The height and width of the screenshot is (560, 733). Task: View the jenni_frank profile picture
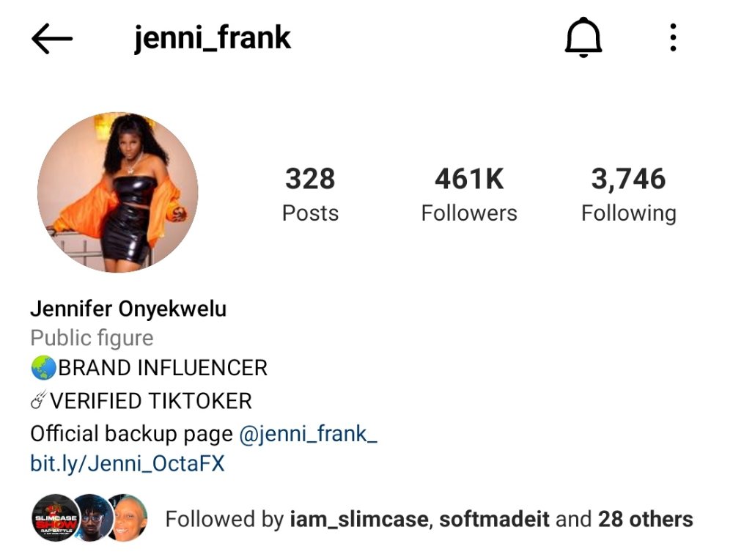[x=118, y=192]
